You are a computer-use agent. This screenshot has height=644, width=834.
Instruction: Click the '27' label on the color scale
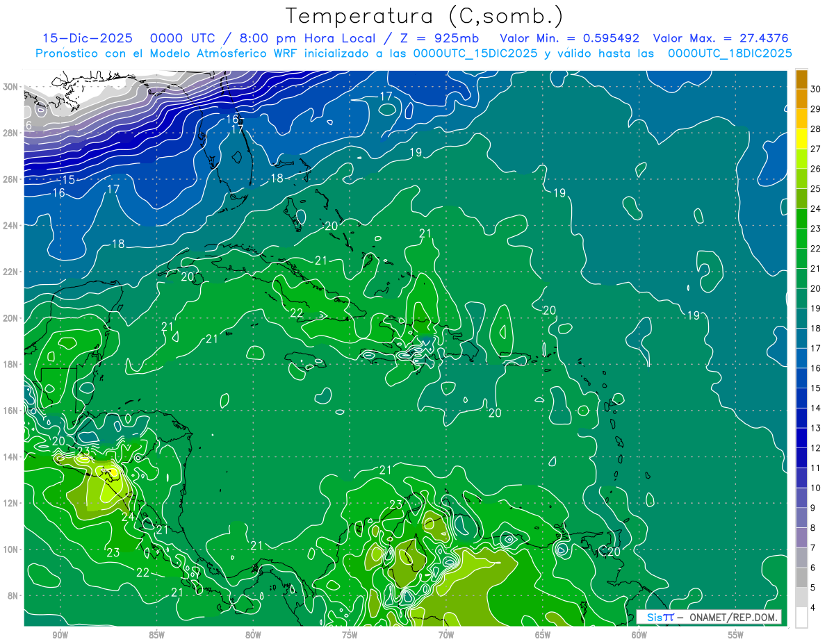tap(816, 148)
